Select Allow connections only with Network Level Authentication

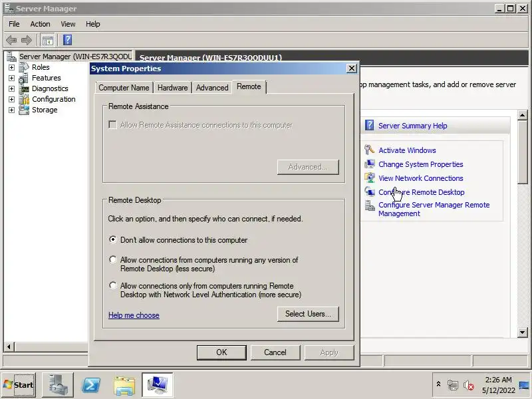pyautogui.click(x=112, y=285)
